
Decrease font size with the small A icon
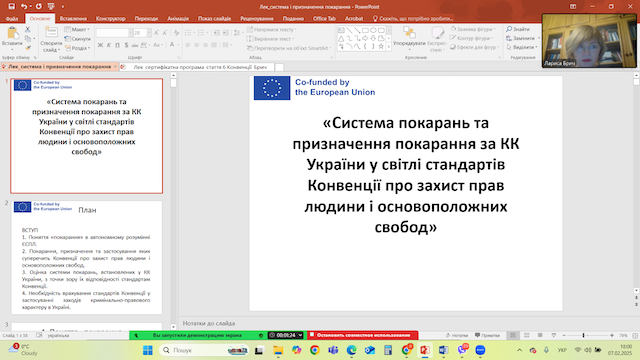point(164,33)
